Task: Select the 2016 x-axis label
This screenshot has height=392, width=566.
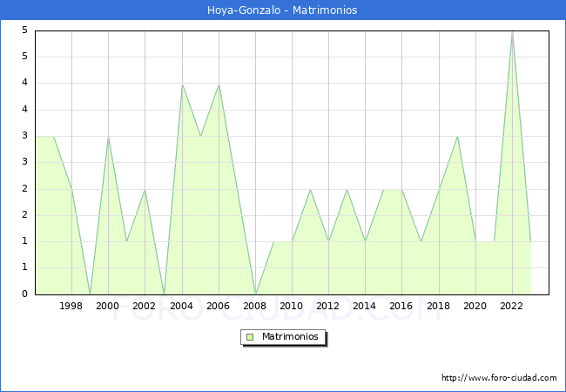Action: tap(401, 306)
